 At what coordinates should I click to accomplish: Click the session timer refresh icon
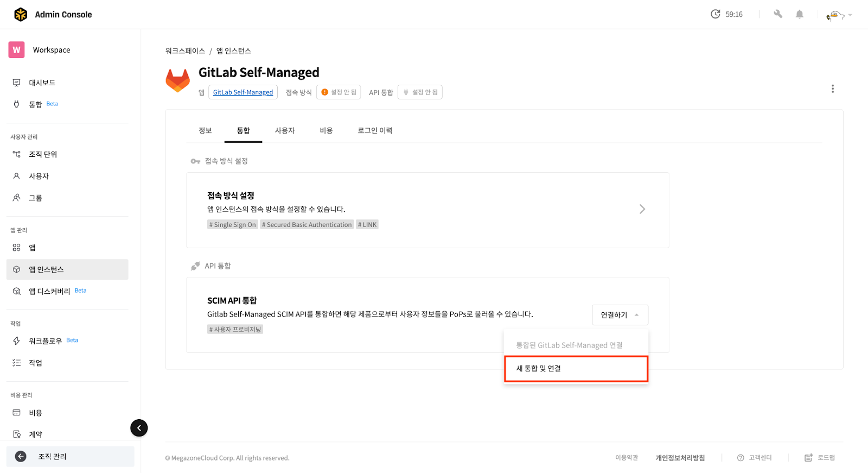(x=716, y=14)
